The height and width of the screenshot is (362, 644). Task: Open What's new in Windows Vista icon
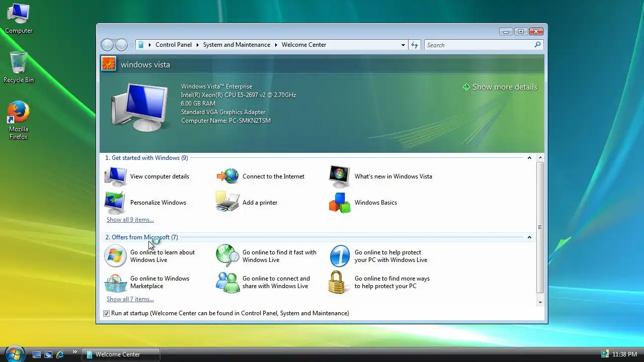(x=340, y=176)
